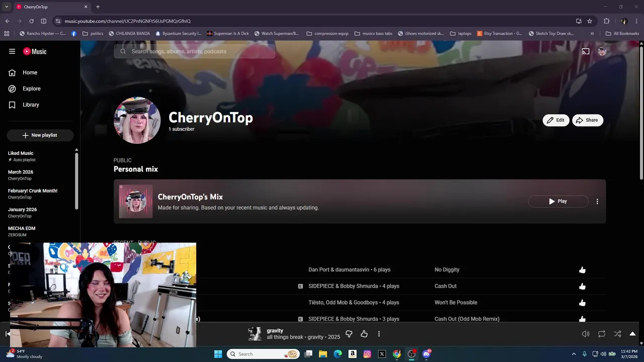Play CherryOnTop's Mix

point(558,201)
